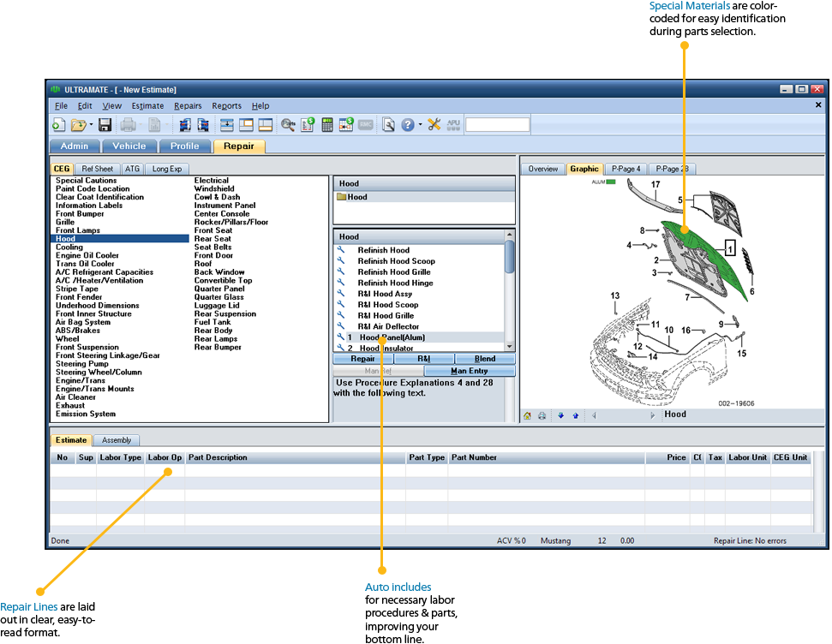Click the blue down arrow under graphic

tap(560, 415)
